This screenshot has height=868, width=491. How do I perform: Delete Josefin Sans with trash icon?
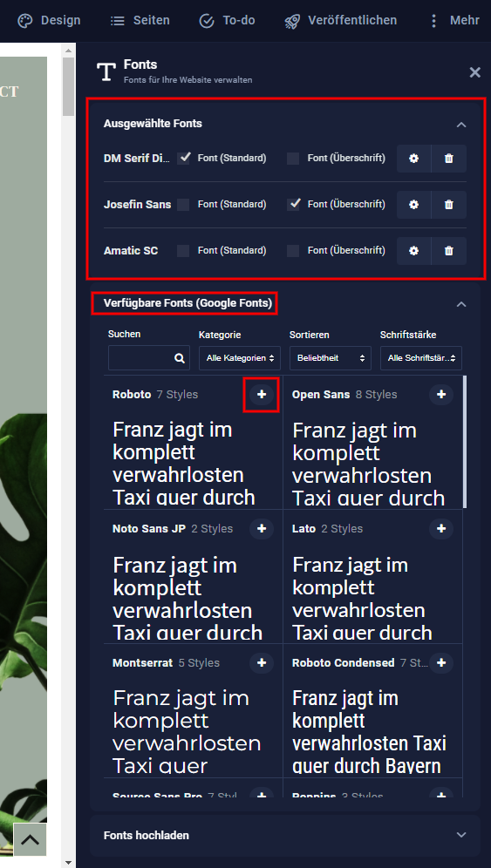point(449,204)
